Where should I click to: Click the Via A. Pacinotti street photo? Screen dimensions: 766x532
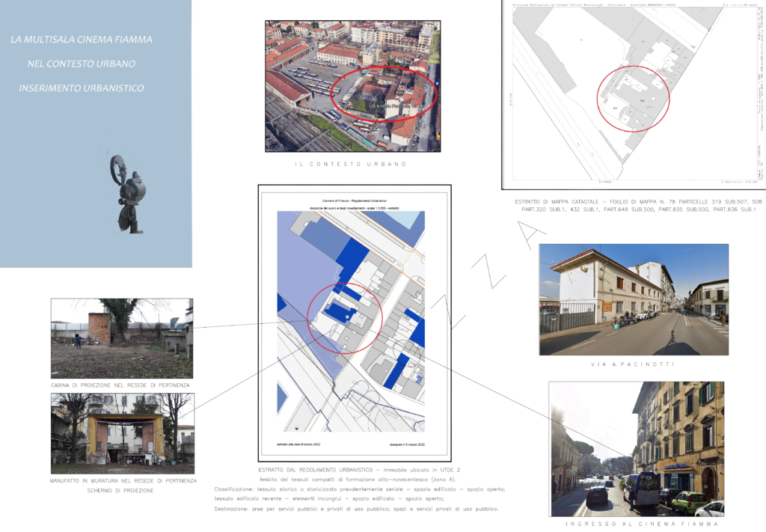click(x=634, y=299)
